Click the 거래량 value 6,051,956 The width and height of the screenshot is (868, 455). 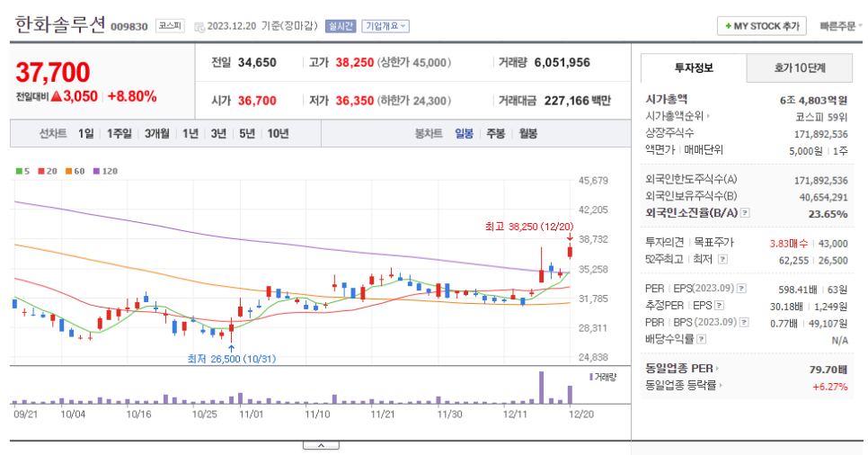562,63
